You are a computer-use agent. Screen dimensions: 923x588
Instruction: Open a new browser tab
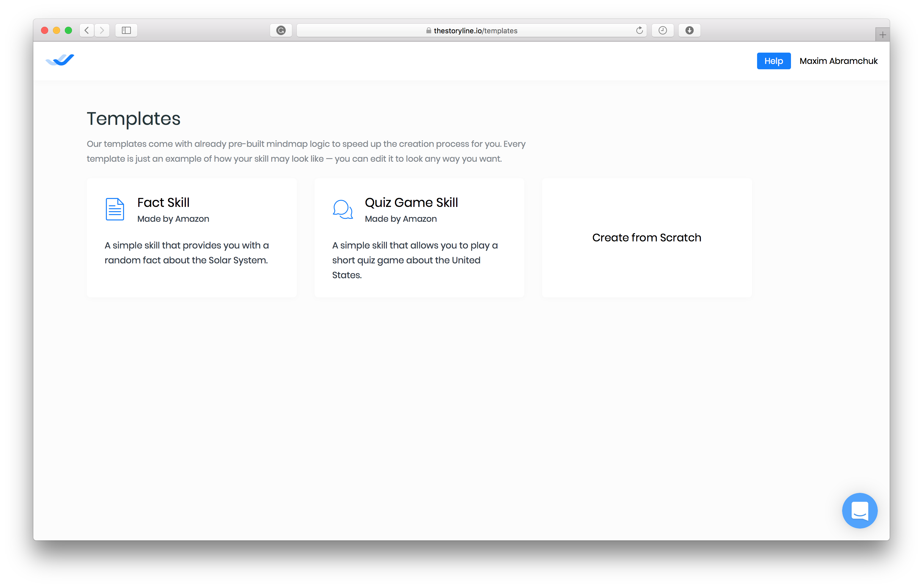882,35
